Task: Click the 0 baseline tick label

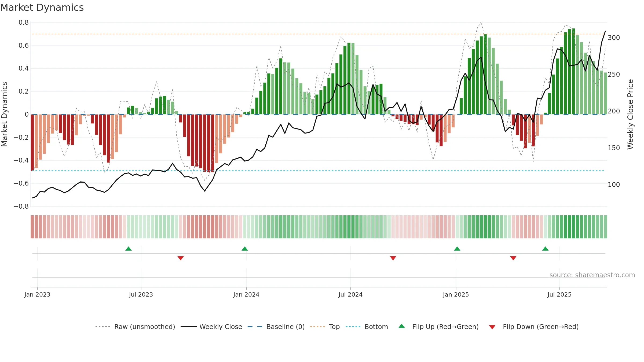Action: pos(27,114)
